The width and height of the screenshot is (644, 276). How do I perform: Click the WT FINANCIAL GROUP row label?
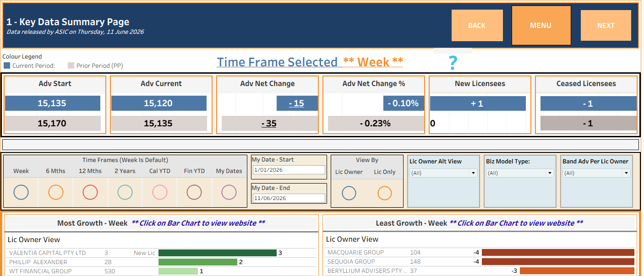click(40, 271)
